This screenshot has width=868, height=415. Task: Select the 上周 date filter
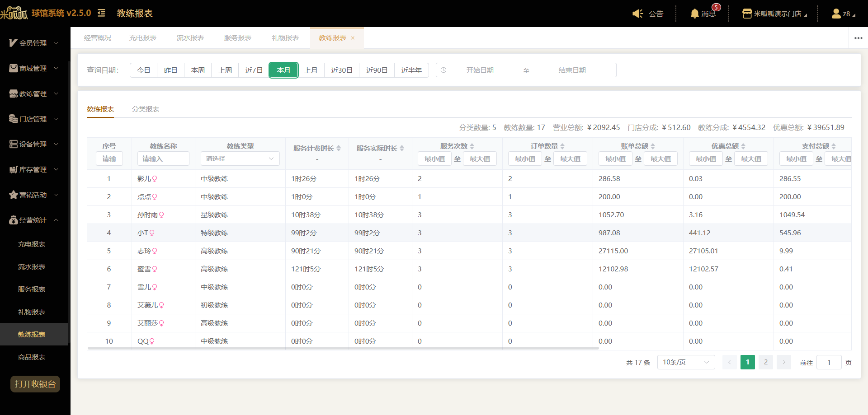(x=225, y=70)
